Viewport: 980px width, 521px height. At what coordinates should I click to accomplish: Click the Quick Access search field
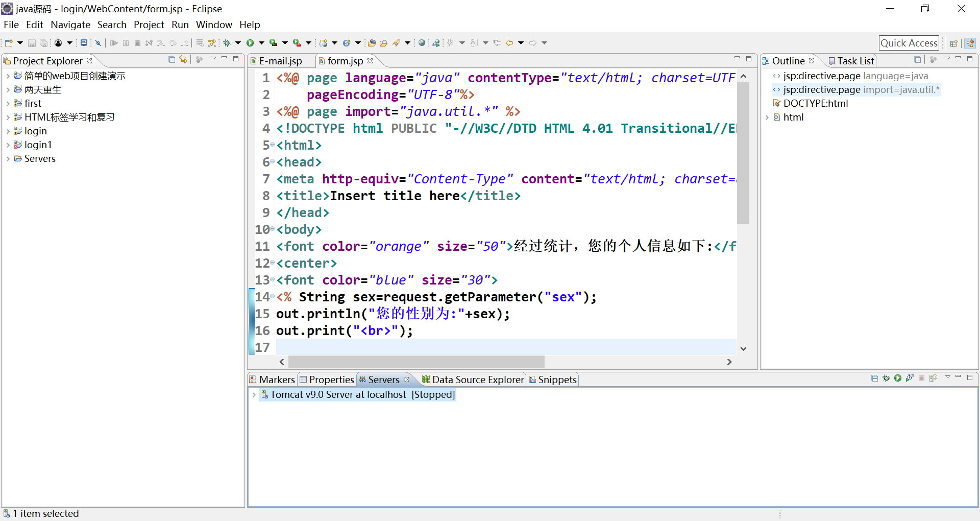click(909, 43)
